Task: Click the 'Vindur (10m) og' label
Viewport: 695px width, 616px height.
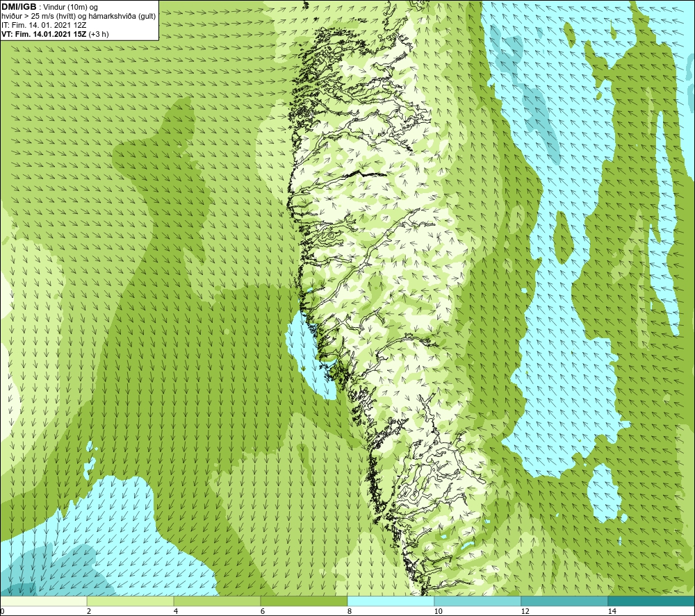Action: coord(71,8)
